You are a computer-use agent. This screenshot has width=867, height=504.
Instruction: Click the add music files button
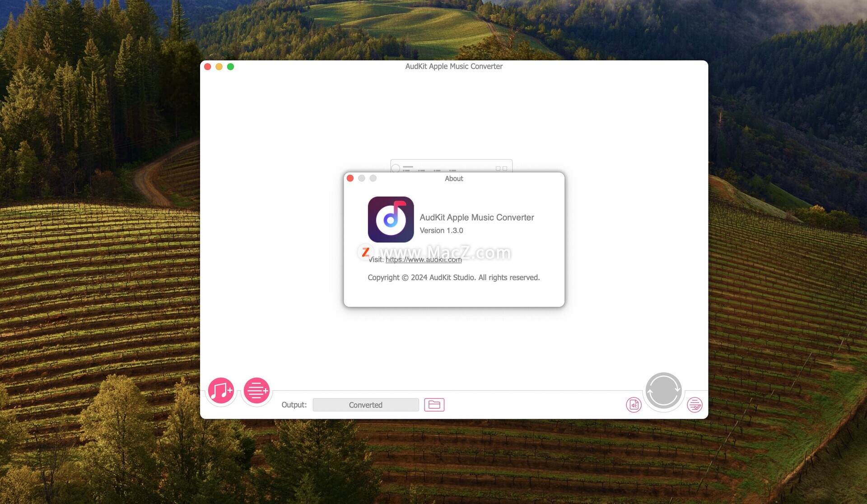221,390
